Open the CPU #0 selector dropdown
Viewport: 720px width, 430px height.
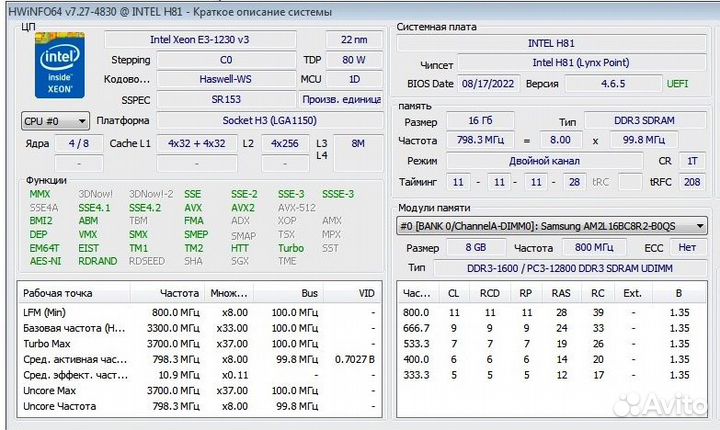(54, 121)
